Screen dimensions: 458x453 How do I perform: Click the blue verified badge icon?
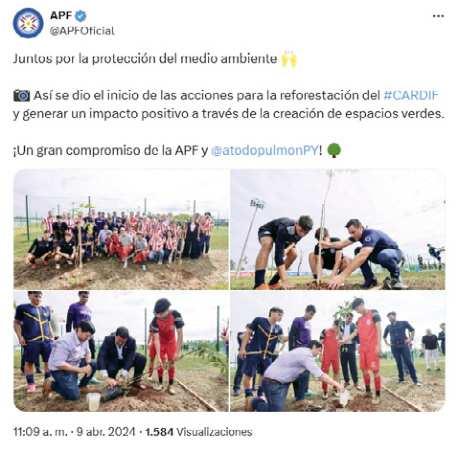click(x=81, y=16)
